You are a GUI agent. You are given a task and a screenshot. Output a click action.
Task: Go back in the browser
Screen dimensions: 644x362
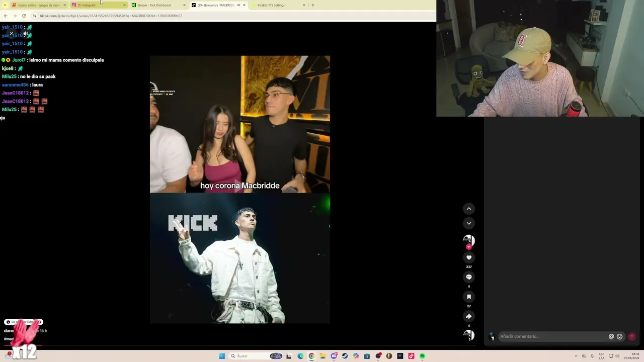coord(6,16)
